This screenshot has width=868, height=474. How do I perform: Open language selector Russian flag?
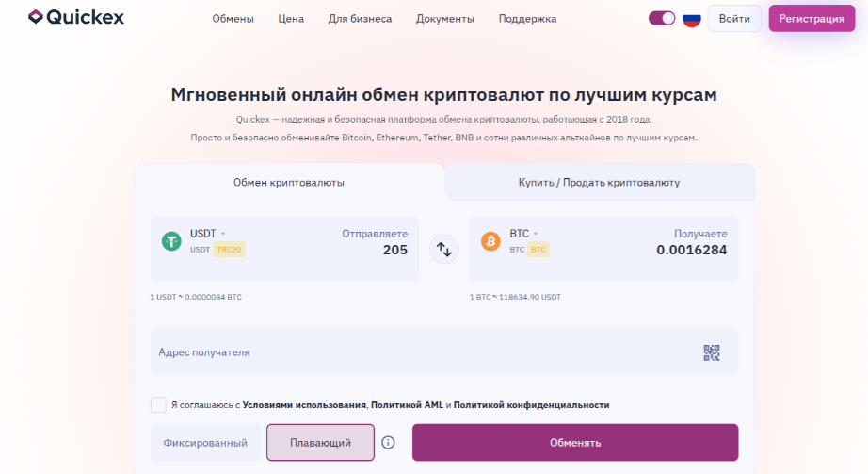click(691, 18)
